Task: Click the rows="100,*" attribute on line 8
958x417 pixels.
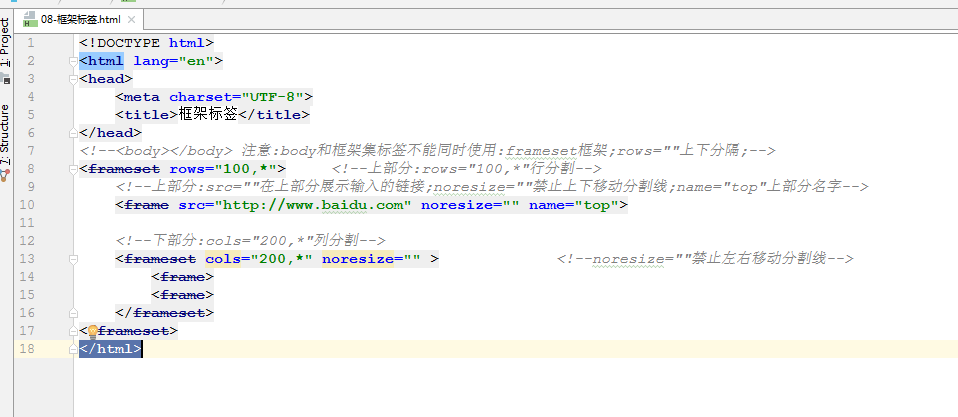Action: click(223, 169)
